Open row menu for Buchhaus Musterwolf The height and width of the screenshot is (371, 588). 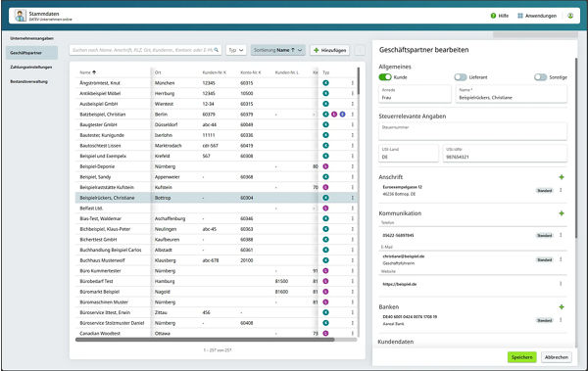[353, 260]
